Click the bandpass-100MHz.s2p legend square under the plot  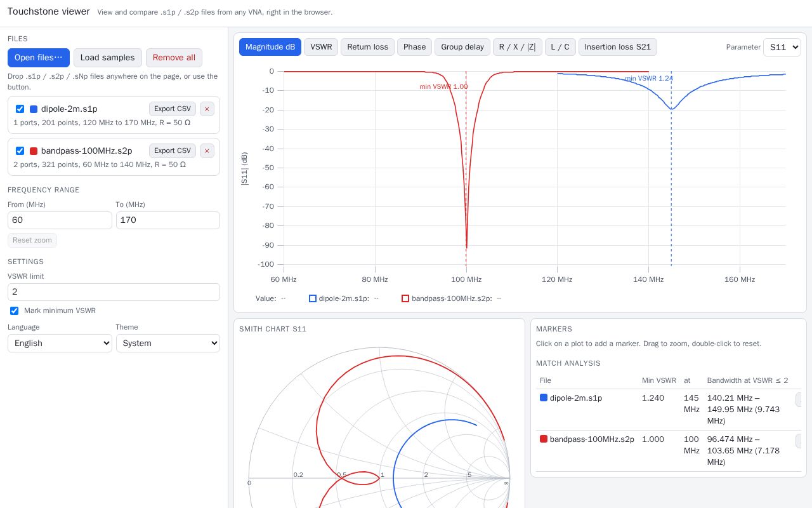pyautogui.click(x=405, y=298)
